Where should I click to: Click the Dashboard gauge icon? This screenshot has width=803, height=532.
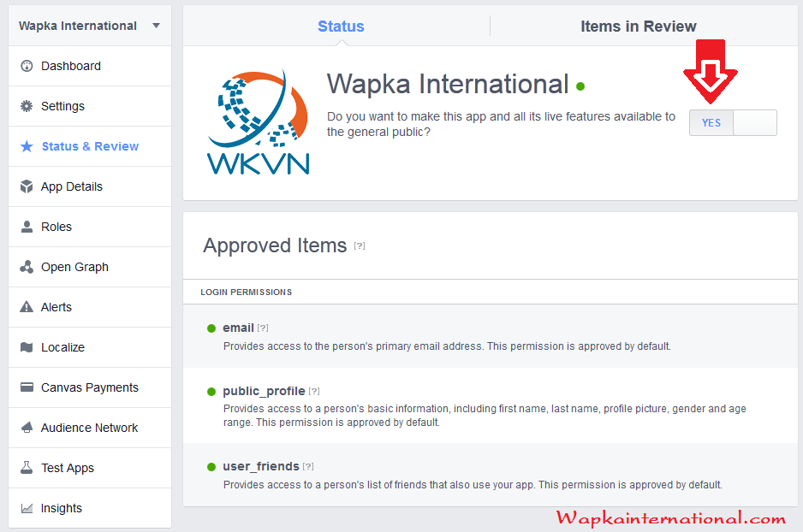pos(27,66)
